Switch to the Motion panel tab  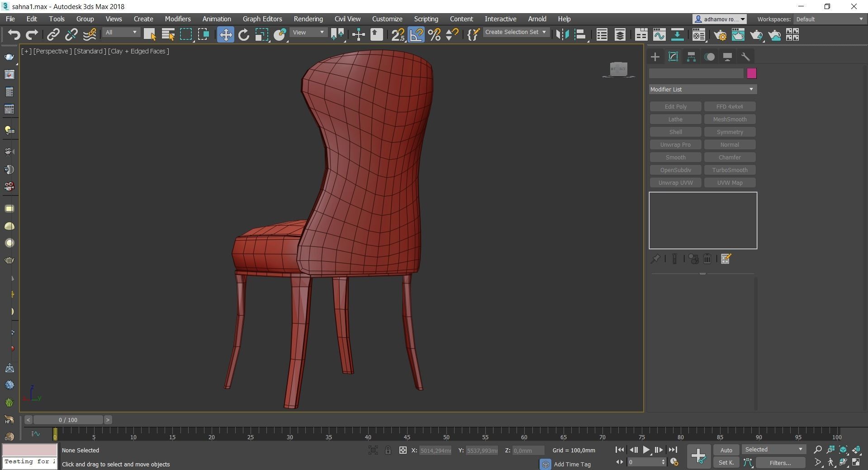[709, 57]
